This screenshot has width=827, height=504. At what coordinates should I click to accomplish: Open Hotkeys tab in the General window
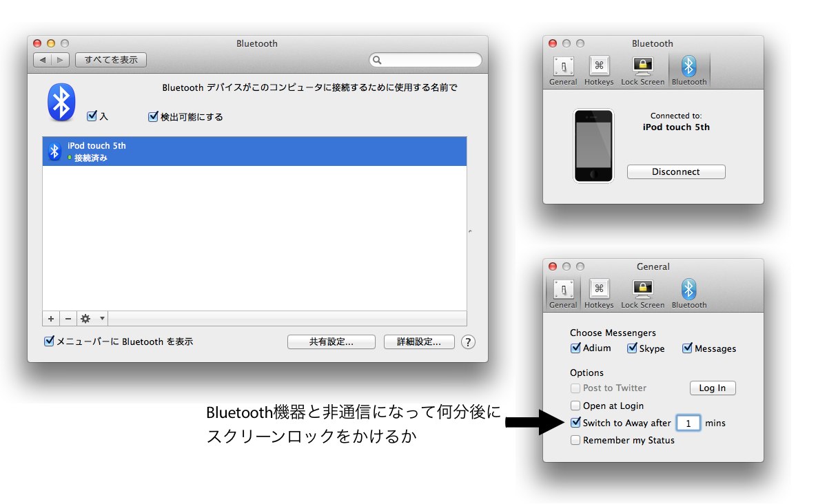click(599, 294)
